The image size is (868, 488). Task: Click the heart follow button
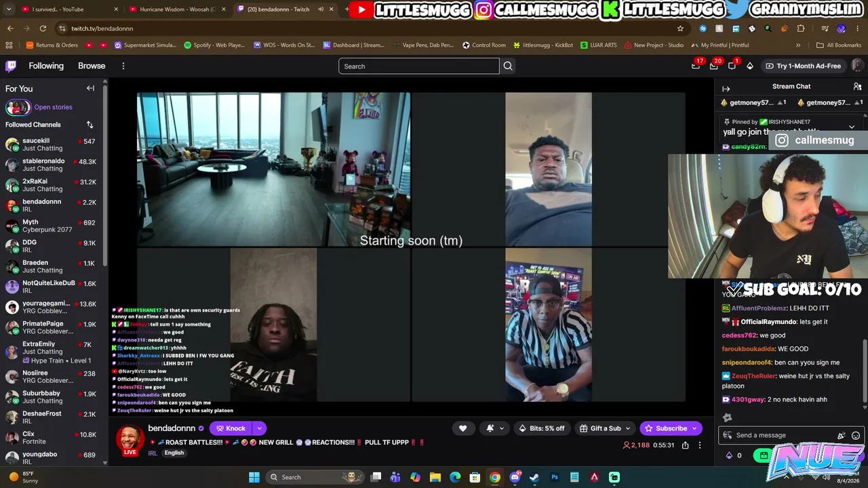(x=462, y=428)
